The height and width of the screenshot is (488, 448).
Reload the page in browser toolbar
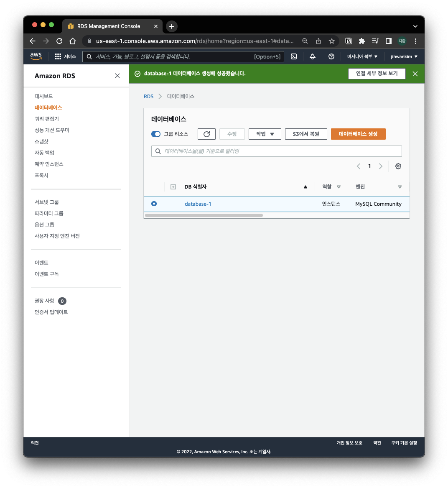(59, 41)
